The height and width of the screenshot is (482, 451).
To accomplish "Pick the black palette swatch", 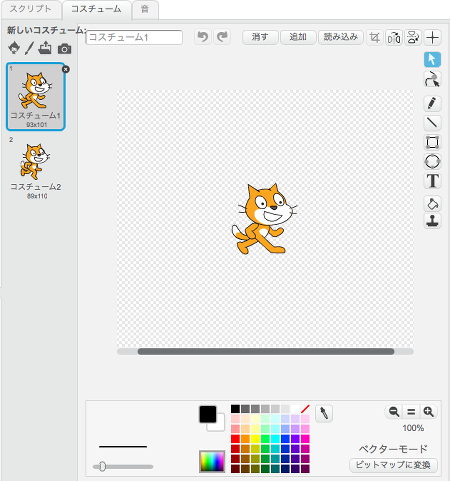I will 235,409.
